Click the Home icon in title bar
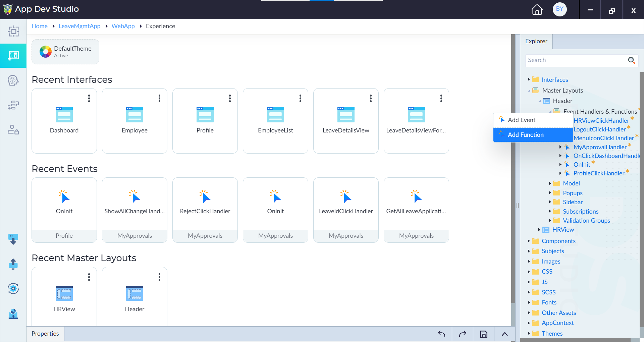Screen dimensions: 644x342 (x=537, y=9)
